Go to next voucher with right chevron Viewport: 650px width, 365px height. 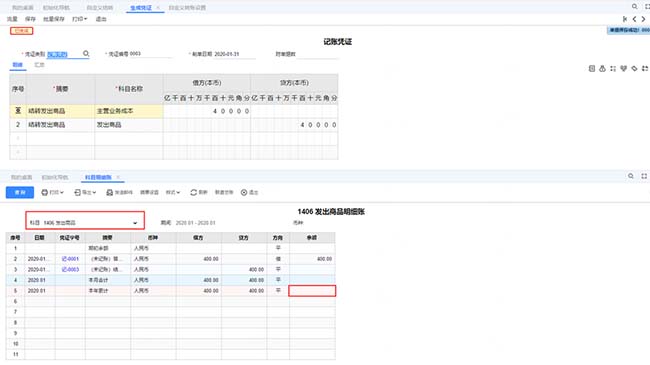[643, 19]
